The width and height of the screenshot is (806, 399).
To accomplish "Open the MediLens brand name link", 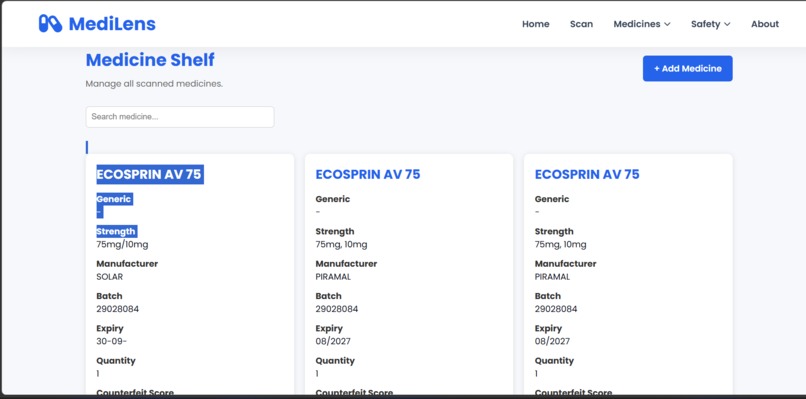I will (112, 24).
